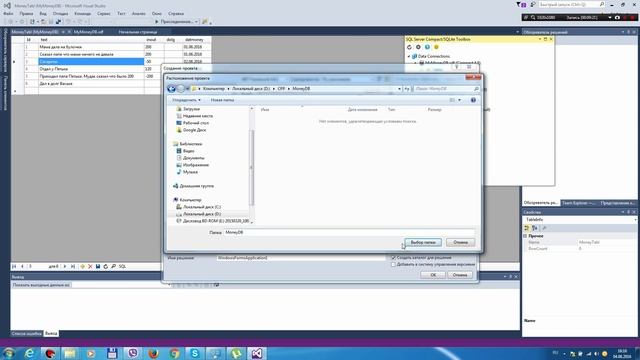Viewport: 640px width, 360px height.
Task: Click next-record arrow in data grid navigator
Action: click(x=64, y=267)
